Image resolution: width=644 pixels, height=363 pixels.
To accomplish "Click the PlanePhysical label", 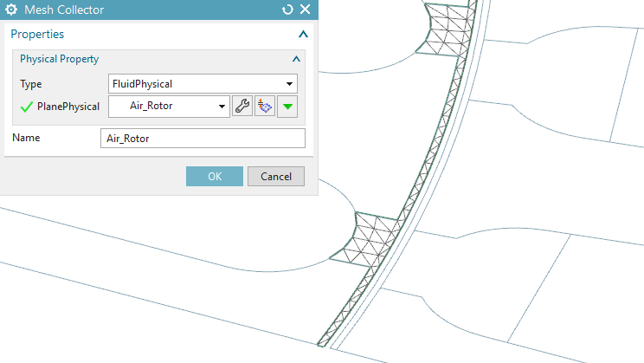I will 68,107.
